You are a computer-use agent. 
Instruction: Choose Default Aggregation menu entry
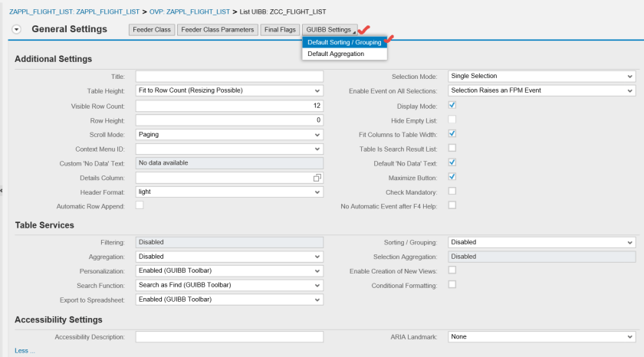pos(336,54)
